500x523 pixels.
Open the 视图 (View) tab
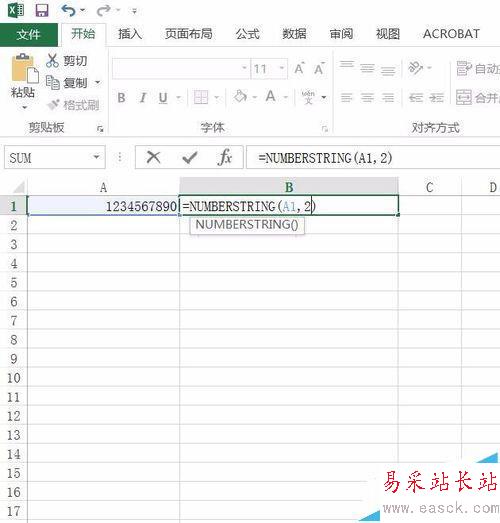pos(388,34)
